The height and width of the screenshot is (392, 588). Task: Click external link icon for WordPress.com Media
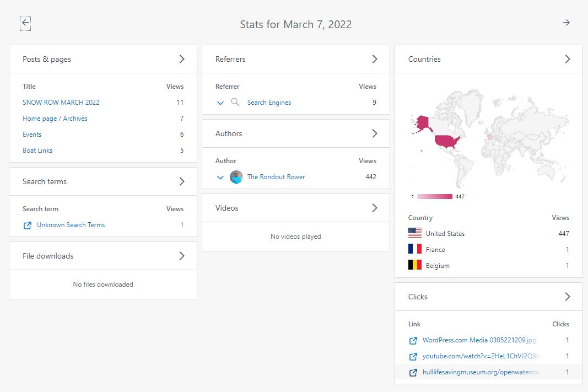(x=413, y=340)
